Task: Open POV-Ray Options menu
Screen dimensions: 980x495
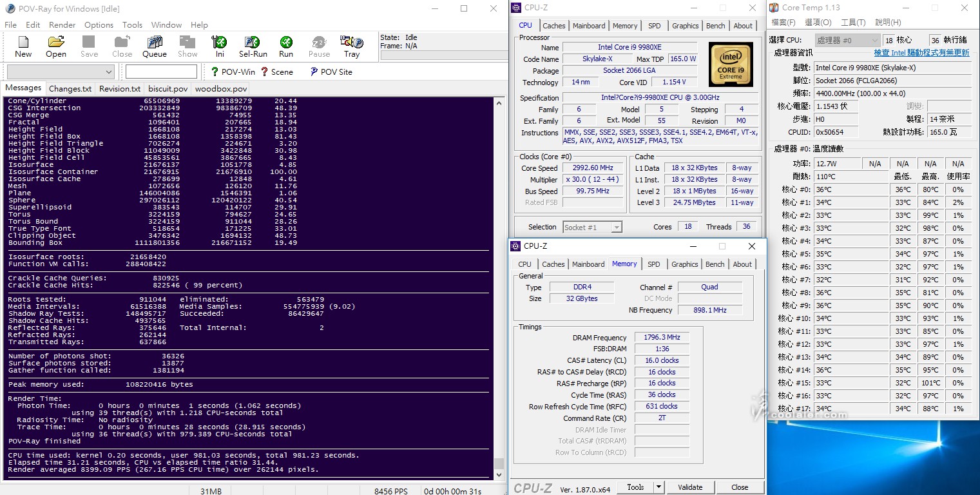Action: tap(99, 24)
